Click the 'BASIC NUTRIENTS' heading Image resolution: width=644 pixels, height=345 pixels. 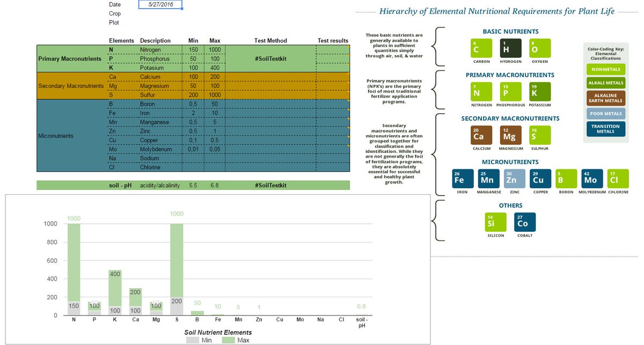coord(510,32)
